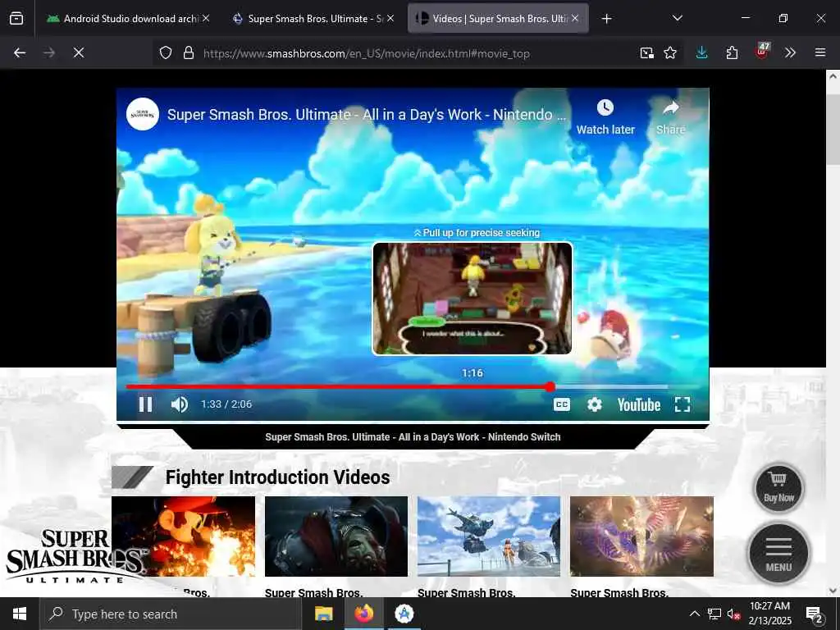Open the third fighter video with Rathalos
This screenshot has width=840, height=630.
click(489, 536)
